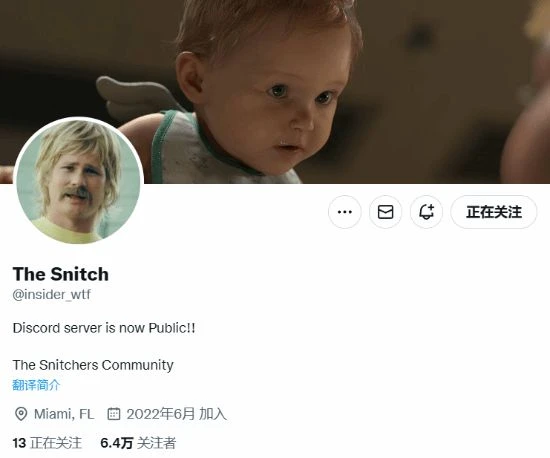Click the Discord server is now Public text
Viewport: 550px width, 458px height.
pos(104,328)
